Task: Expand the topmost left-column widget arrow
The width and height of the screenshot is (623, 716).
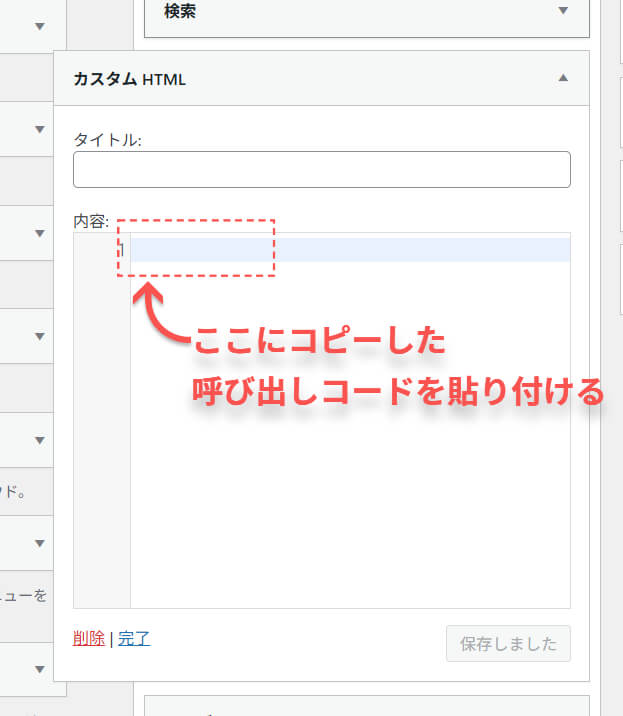Action: pyautogui.click(x=40, y=25)
